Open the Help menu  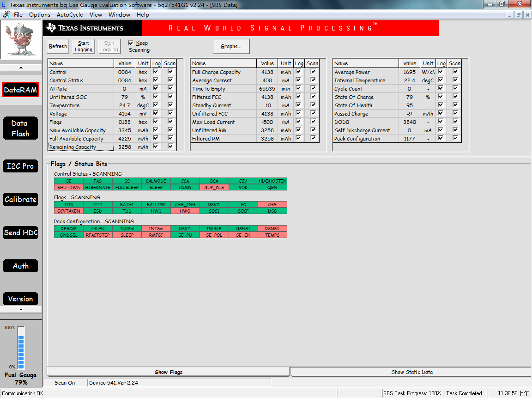[143, 15]
